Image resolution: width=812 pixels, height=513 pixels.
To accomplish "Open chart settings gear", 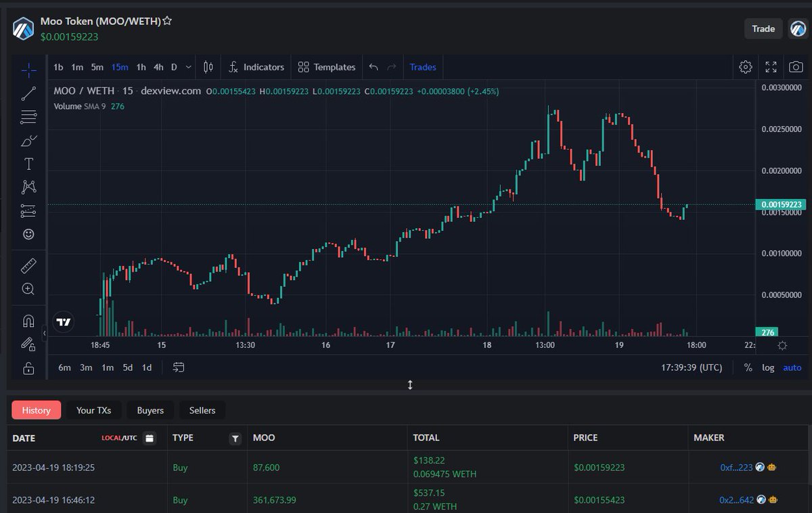I will [x=745, y=67].
